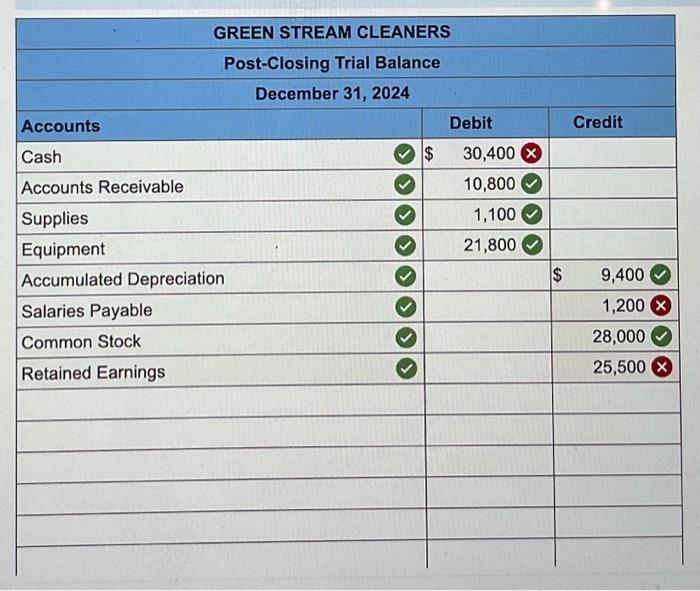Select Salaries Payable credit value 1,200
Viewport: 700px width, 591px height.
[623, 306]
